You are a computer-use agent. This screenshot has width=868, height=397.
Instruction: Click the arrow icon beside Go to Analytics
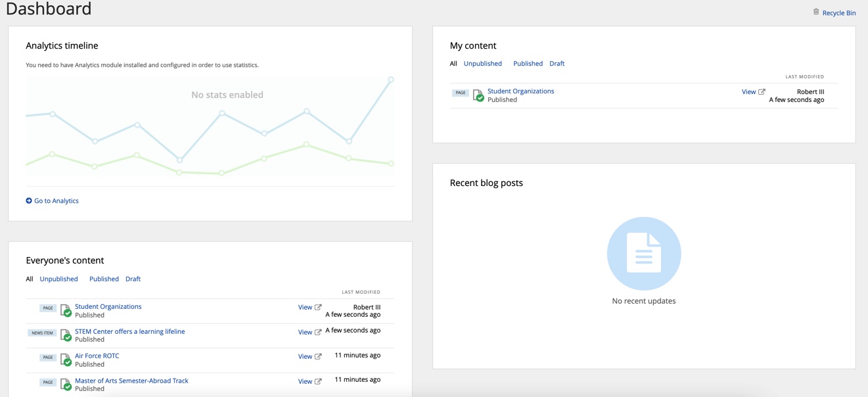(x=28, y=200)
